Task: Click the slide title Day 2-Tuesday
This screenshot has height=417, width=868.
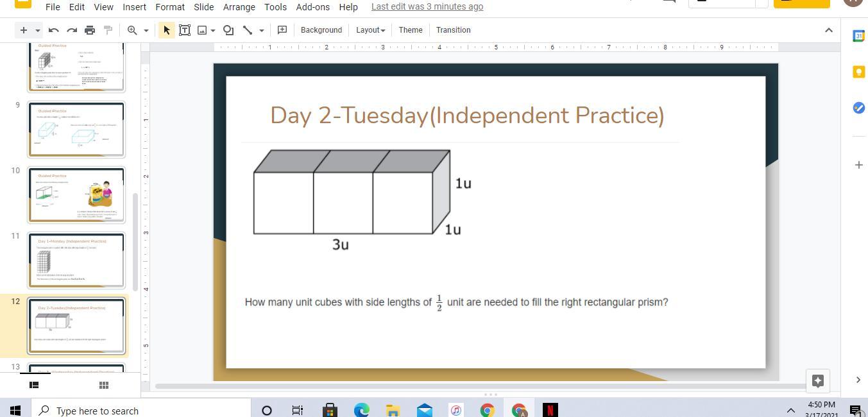Action: (x=467, y=115)
